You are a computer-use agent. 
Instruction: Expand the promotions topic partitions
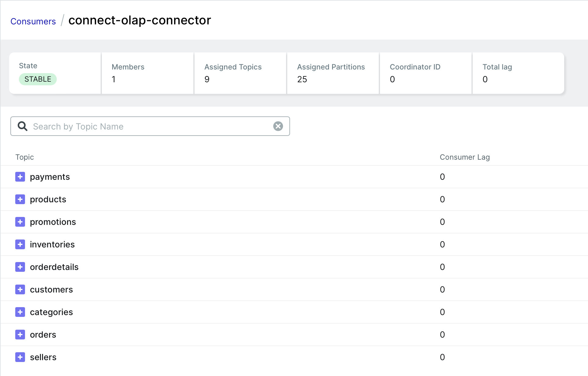point(20,222)
